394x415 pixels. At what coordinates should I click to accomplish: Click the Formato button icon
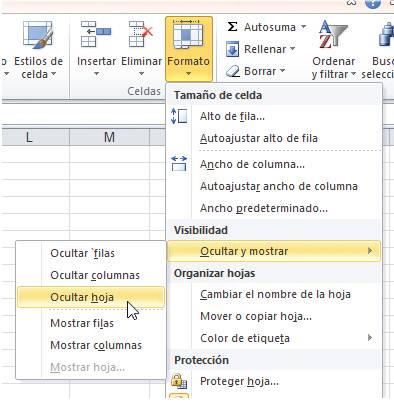(188, 35)
